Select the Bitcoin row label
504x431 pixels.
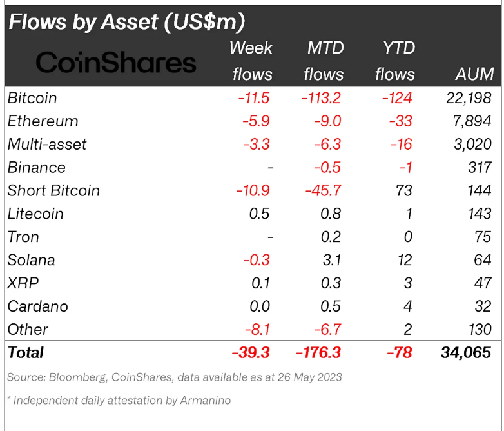point(32,98)
